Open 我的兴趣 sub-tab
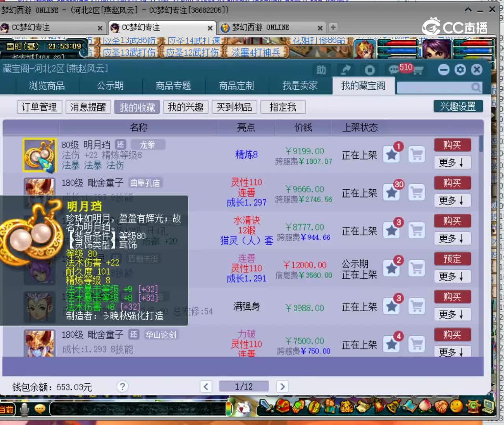This screenshot has width=504, height=425. point(185,107)
